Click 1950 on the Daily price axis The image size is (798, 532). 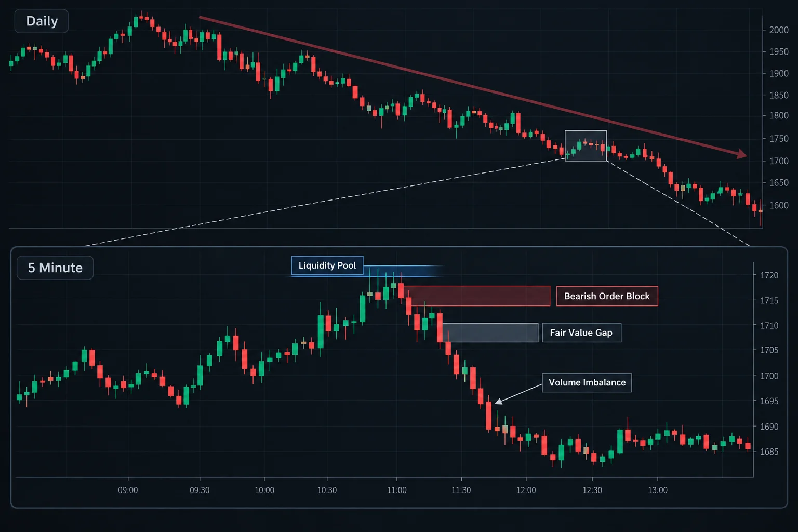[x=779, y=52]
